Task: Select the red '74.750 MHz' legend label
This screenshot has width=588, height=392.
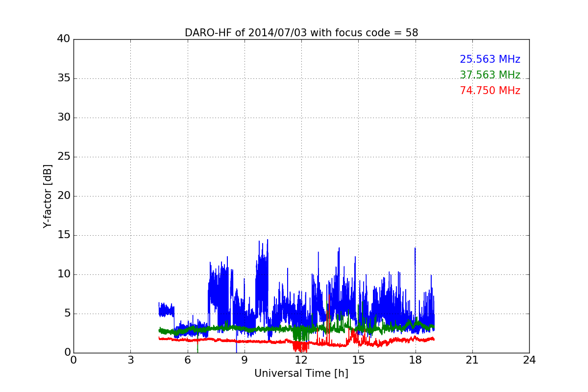Action: pyautogui.click(x=490, y=91)
